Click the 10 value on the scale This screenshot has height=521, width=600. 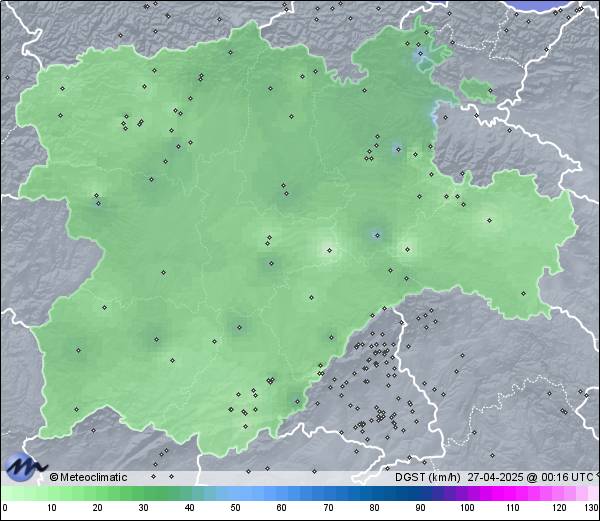coord(52,508)
